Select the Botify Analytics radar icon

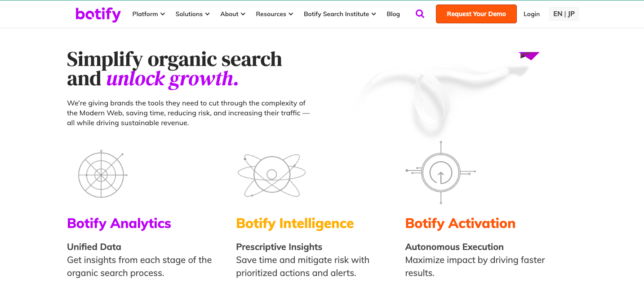pos(102,174)
